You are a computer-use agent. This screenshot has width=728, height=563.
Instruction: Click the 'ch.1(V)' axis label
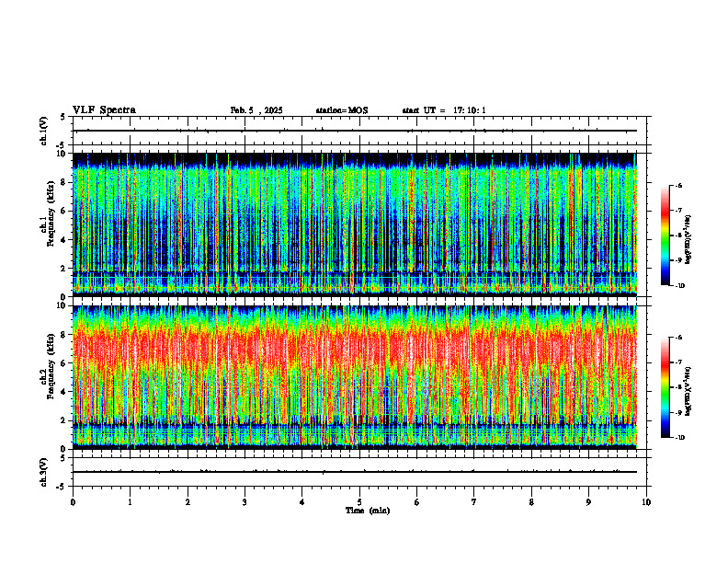(43, 131)
